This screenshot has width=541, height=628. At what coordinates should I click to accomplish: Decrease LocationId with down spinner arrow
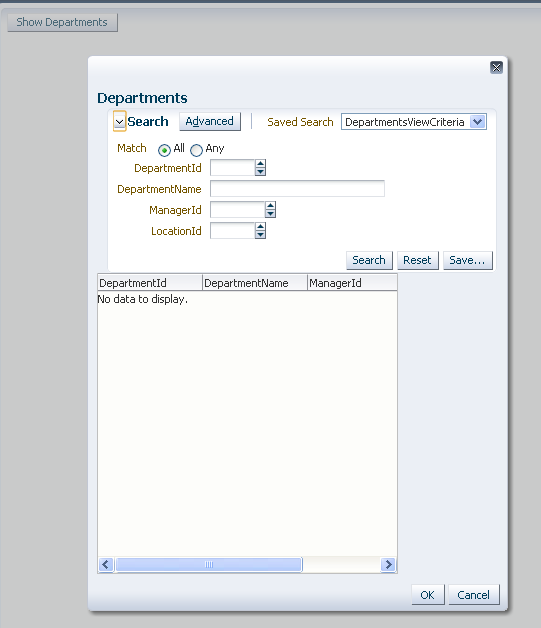pyautogui.click(x=260, y=235)
